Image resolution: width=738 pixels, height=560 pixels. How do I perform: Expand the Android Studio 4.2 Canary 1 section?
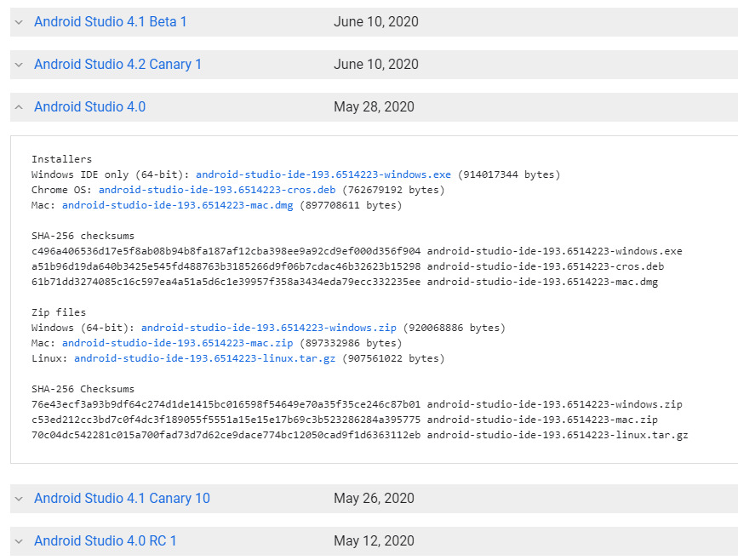[18, 64]
